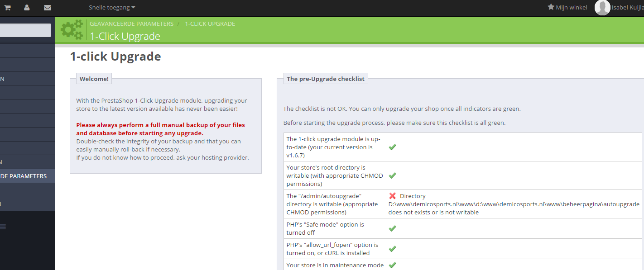The height and width of the screenshot is (270, 644).
Task: Expand the Snelle toegang dropdown
Action: pyautogui.click(x=112, y=8)
